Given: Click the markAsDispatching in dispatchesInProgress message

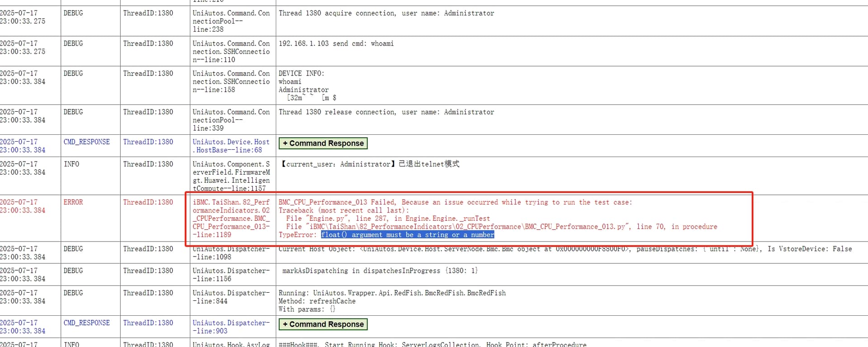Looking at the screenshot, I should 380,271.
